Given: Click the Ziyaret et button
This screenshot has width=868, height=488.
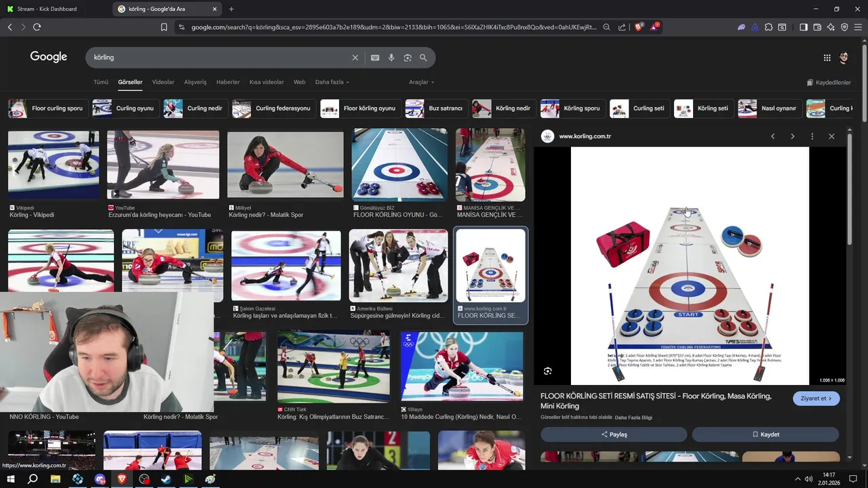Looking at the screenshot, I should click(816, 399).
